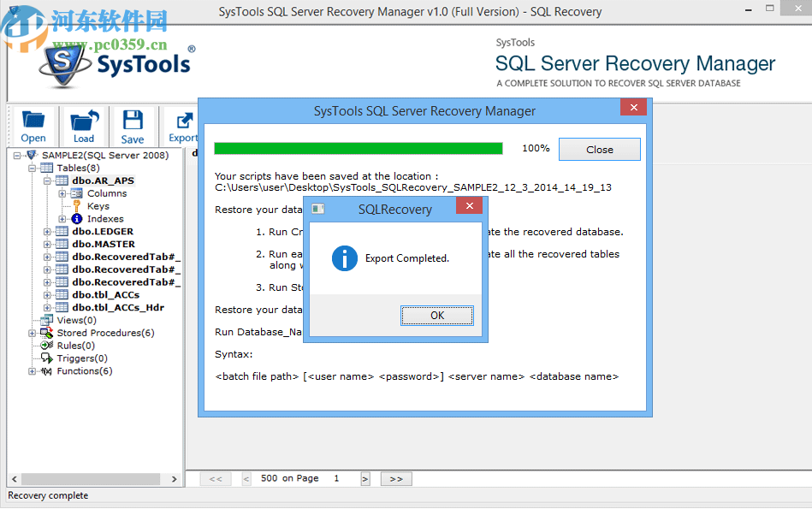The image size is (812, 509).
Task: Click the next-page double arrow button
Action: 396,478
